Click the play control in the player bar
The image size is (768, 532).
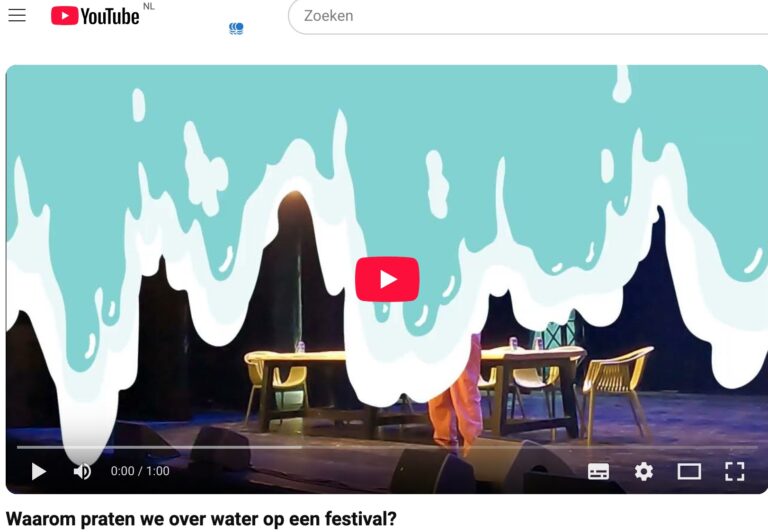click(x=39, y=471)
